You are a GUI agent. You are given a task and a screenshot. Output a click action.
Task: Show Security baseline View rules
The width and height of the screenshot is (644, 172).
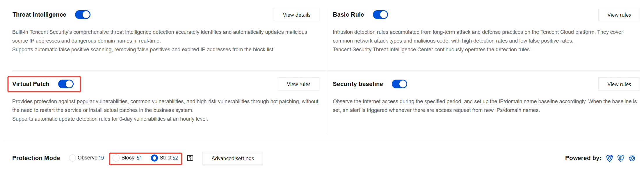[619, 84]
